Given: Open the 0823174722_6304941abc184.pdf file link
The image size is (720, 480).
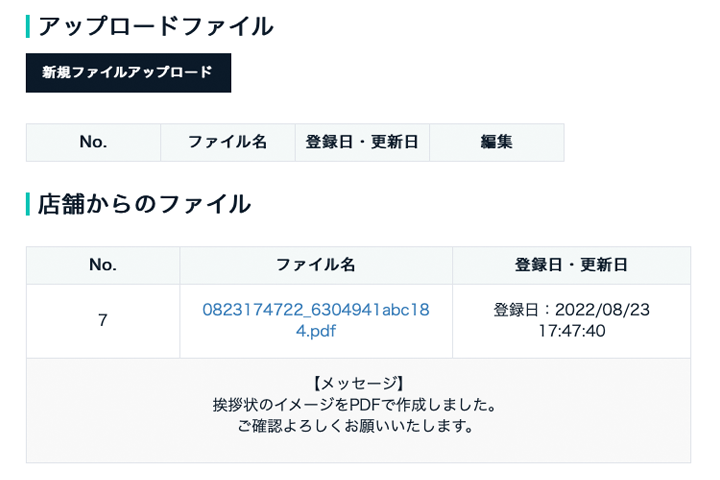Looking at the screenshot, I should pyautogui.click(x=316, y=320).
